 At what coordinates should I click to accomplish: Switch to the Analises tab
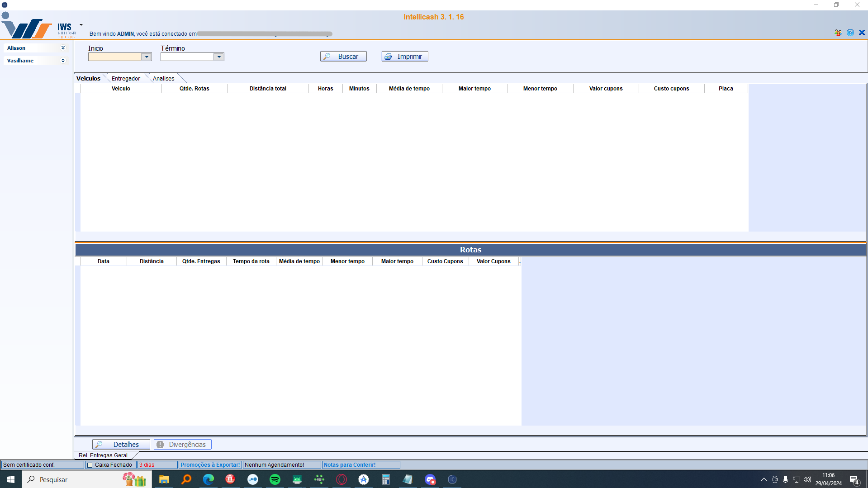[163, 79]
